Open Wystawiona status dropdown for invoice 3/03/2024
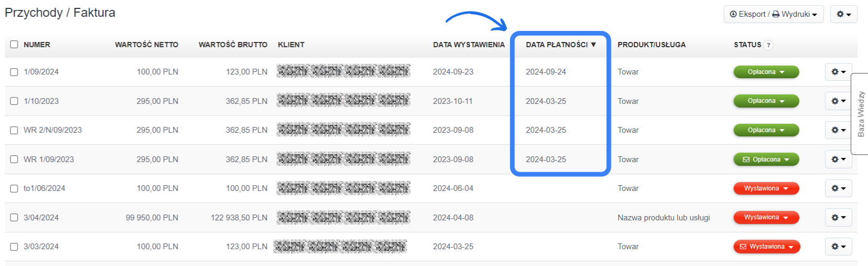 766,247
